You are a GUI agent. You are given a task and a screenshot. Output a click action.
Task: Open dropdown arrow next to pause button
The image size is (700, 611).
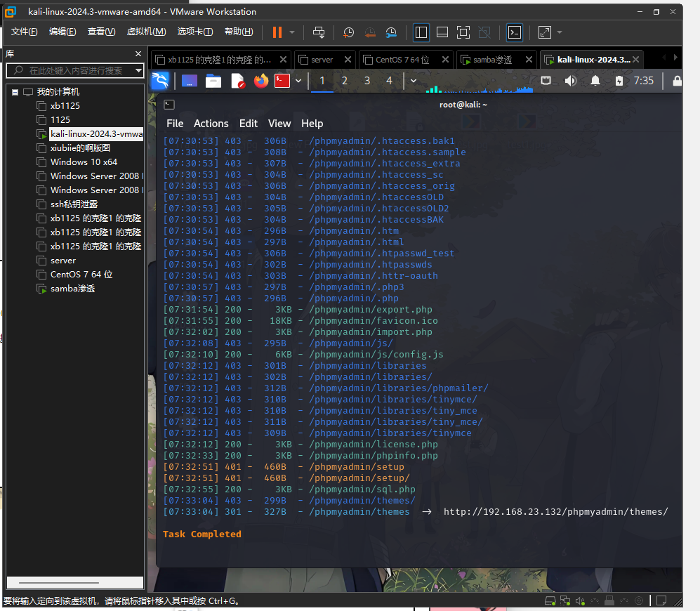tap(292, 32)
